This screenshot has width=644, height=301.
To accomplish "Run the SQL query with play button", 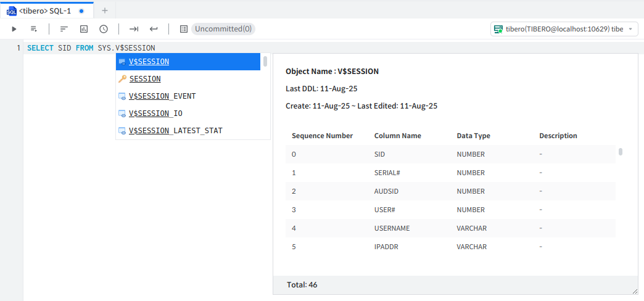I will pyautogui.click(x=14, y=29).
